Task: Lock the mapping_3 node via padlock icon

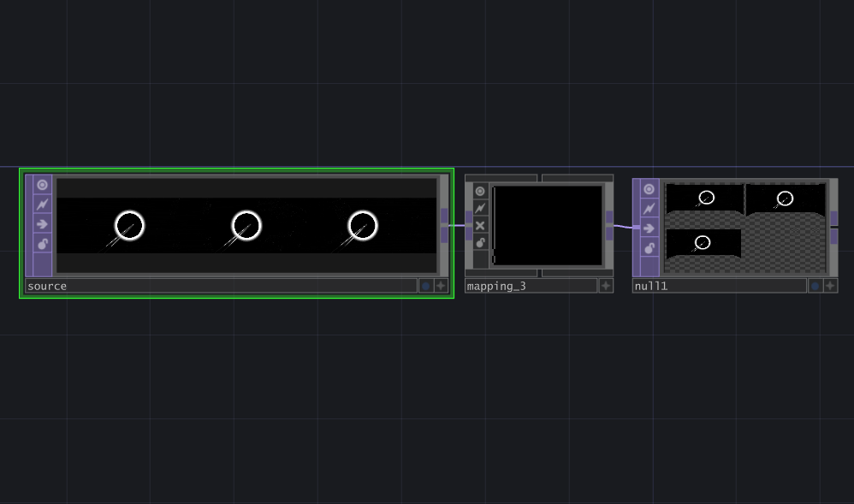Action: click(x=480, y=243)
